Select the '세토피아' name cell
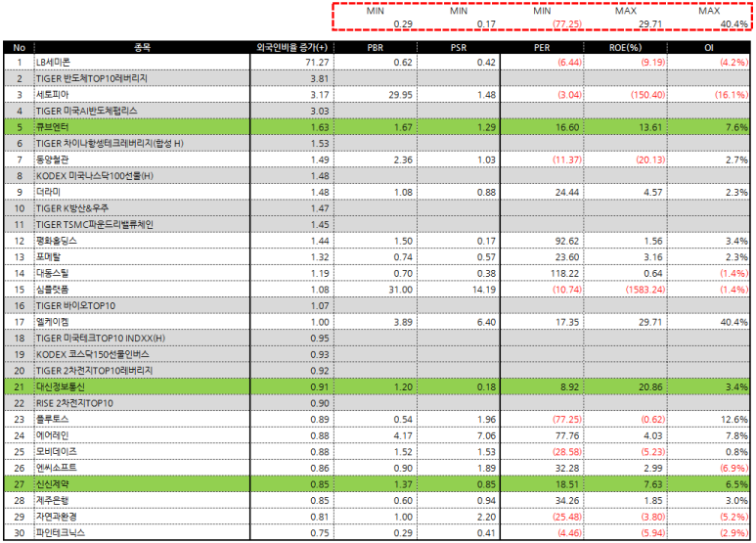This screenshot has width=756, height=543. (53, 95)
